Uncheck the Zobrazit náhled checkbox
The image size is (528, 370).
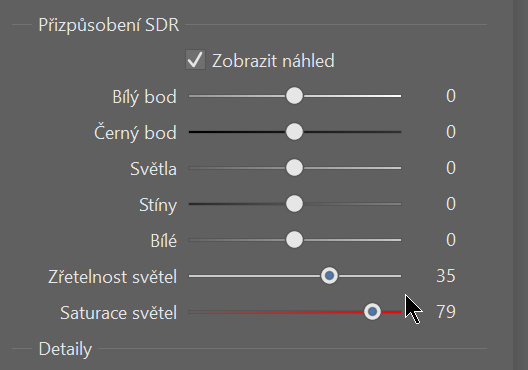point(195,60)
